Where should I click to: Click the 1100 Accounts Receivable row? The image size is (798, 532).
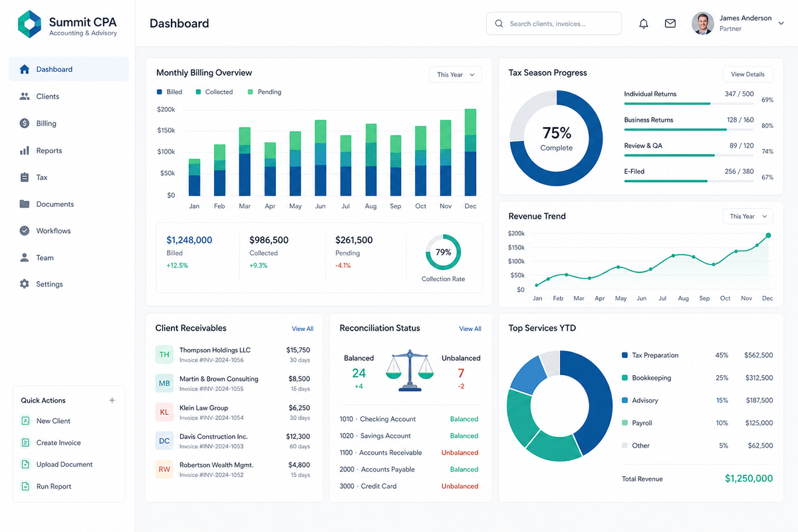pos(409,453)
